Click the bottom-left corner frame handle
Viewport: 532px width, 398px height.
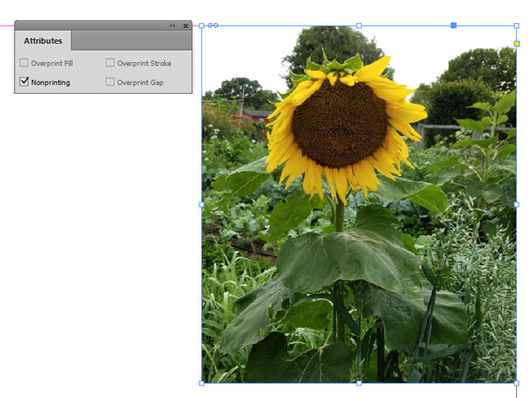(201, 383)
